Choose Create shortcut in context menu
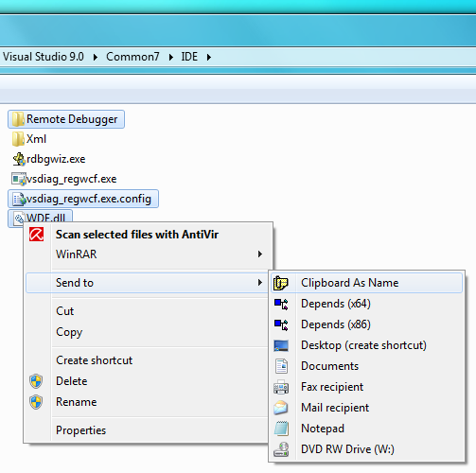The image size is (476, 473). point(95,360)
